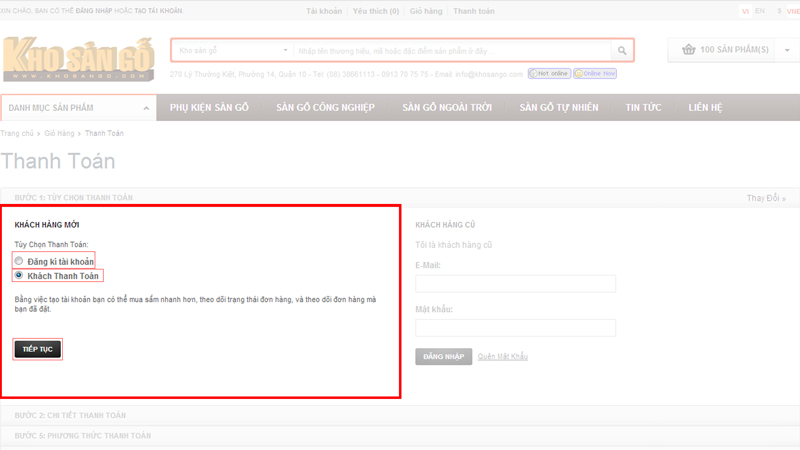
Task: Select the Khách Thanh Toán radio option
Action: 19,275
